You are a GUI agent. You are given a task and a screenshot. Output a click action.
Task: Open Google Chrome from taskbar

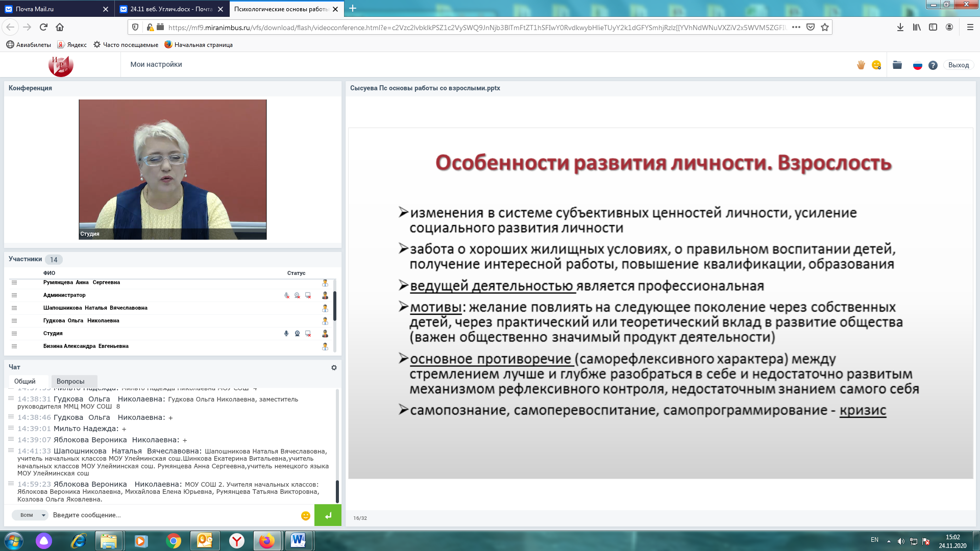(174, 541)
